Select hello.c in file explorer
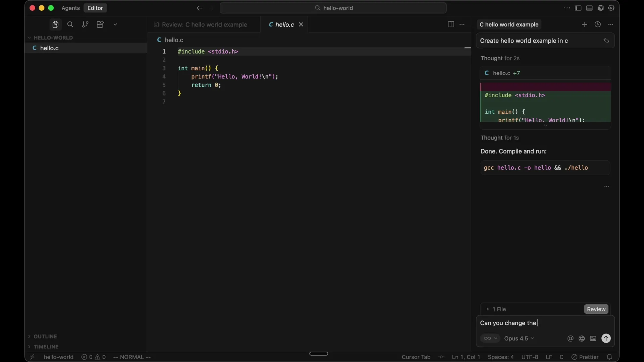Screen dimensions: 644x362 [50, 48]
